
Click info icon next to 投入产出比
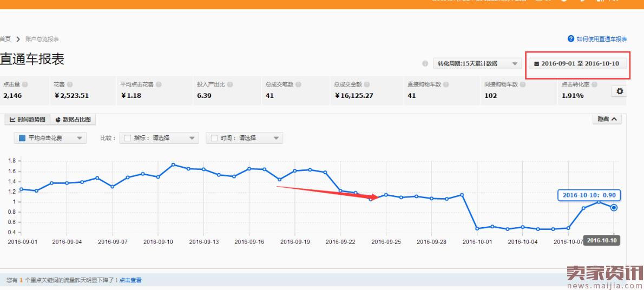pos(230,84)
